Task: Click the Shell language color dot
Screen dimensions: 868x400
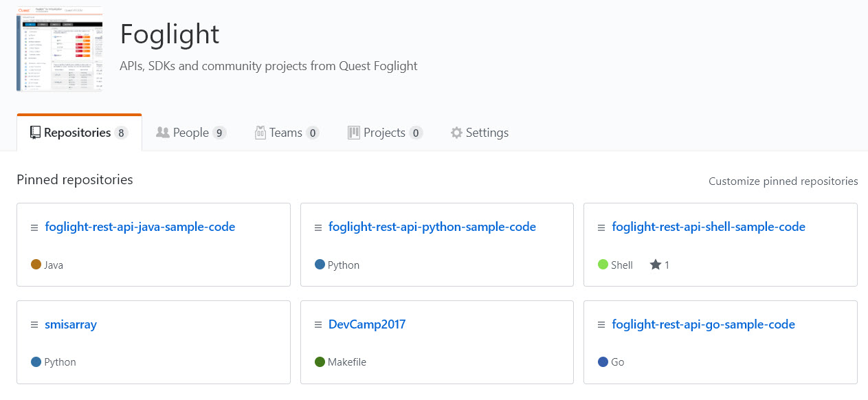Action: point(603,265)
